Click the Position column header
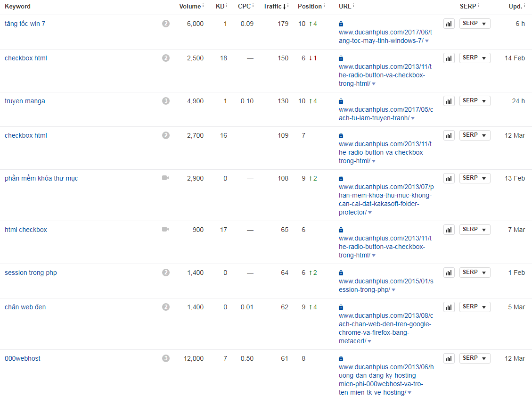The image size is (532, 397). click(x=310, y=6)
